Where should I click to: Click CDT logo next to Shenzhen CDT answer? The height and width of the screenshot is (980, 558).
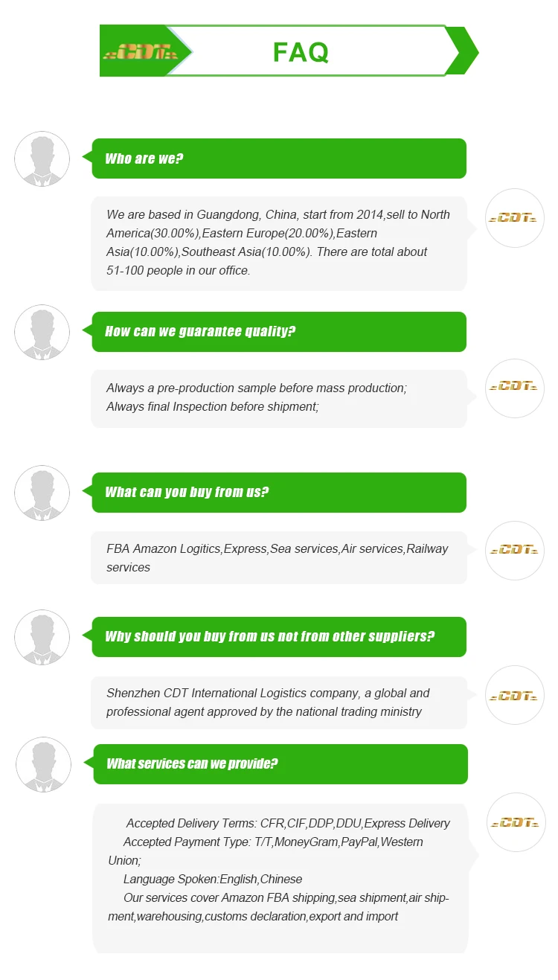514,696
